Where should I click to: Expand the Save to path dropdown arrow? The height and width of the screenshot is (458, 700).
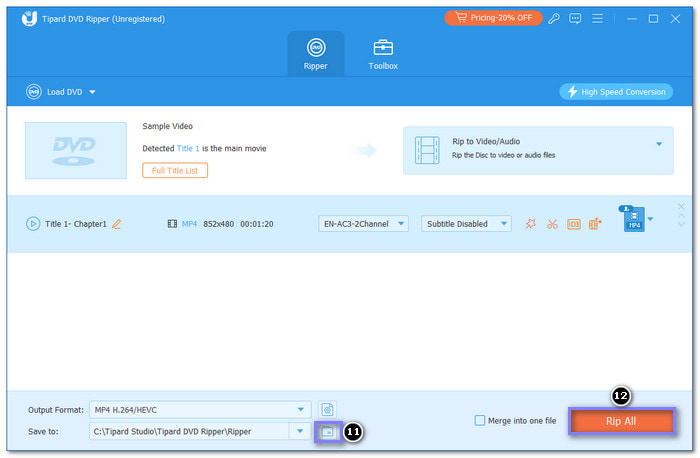300,431
